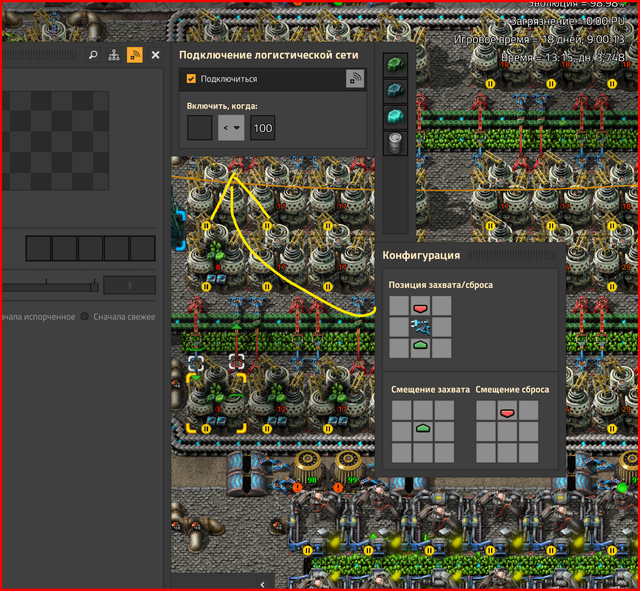Click bottom-right cell of Смещение сброса grid
The image size is (640, 591).
pyautogui.click(x=528, y=453)
